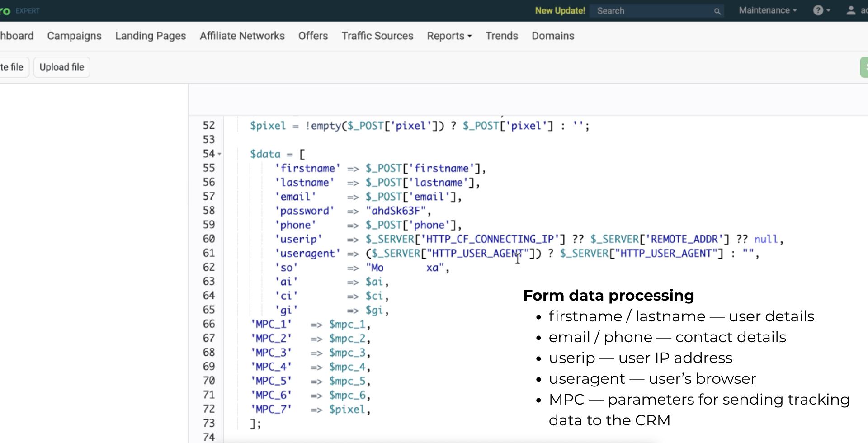
Task: Select line number 60 in the editor
Action: tap(208, 239)
